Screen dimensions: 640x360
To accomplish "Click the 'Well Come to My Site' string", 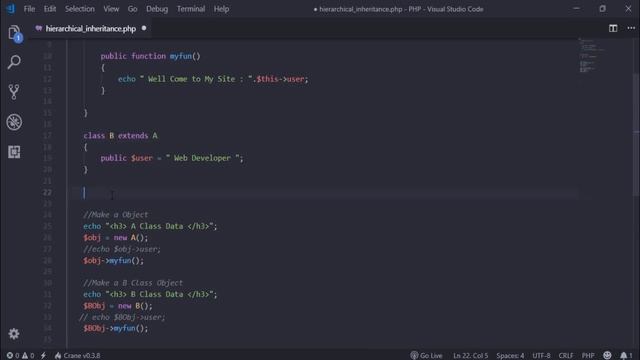I will tap(196, 79).
